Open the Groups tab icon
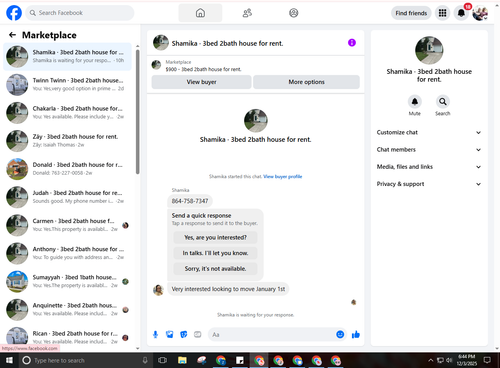Viewport: 500px width, 368px height. (x=294, y=13)
